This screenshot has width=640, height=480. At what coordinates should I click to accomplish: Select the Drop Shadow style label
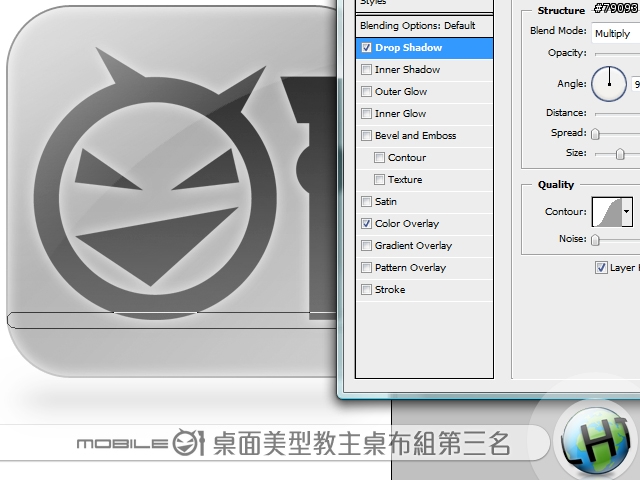pos(409,48)
